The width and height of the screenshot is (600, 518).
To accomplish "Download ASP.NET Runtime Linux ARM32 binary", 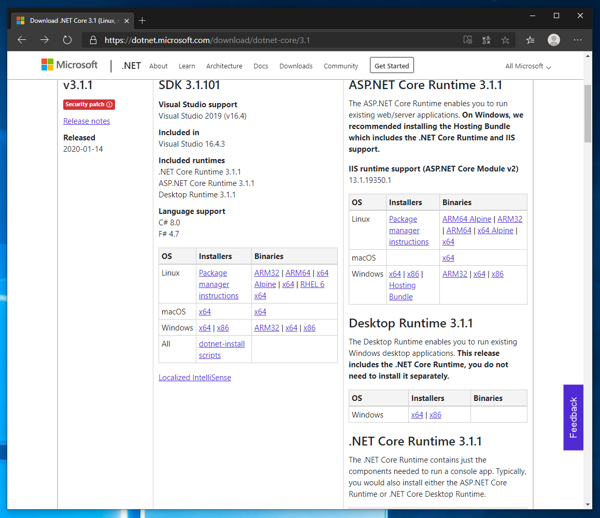I will [x=510, y=219].
